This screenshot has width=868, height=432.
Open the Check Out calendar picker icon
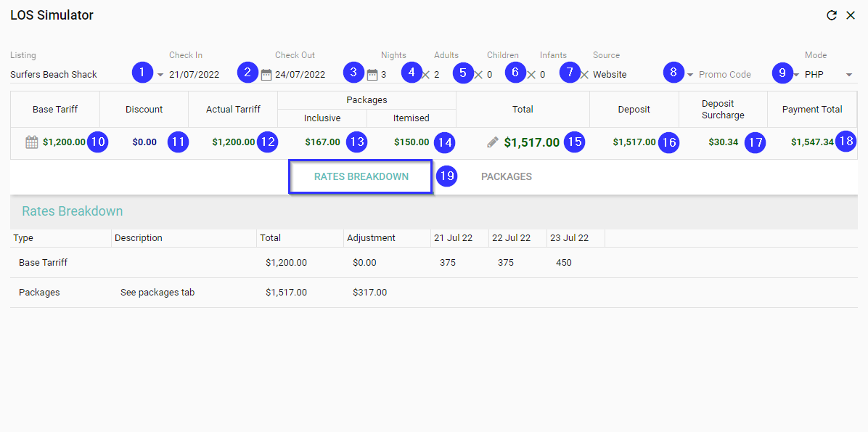(372, 74)
